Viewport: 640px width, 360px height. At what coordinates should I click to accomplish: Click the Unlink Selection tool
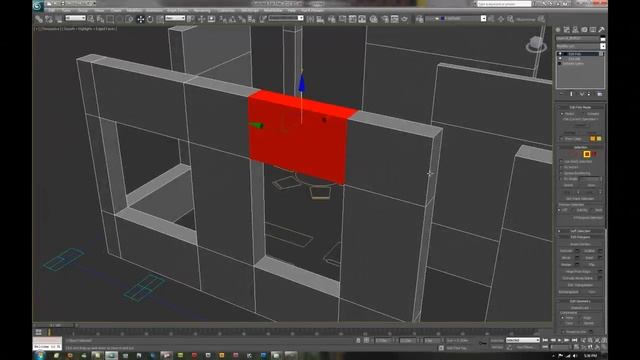click(x=49, y=19)
